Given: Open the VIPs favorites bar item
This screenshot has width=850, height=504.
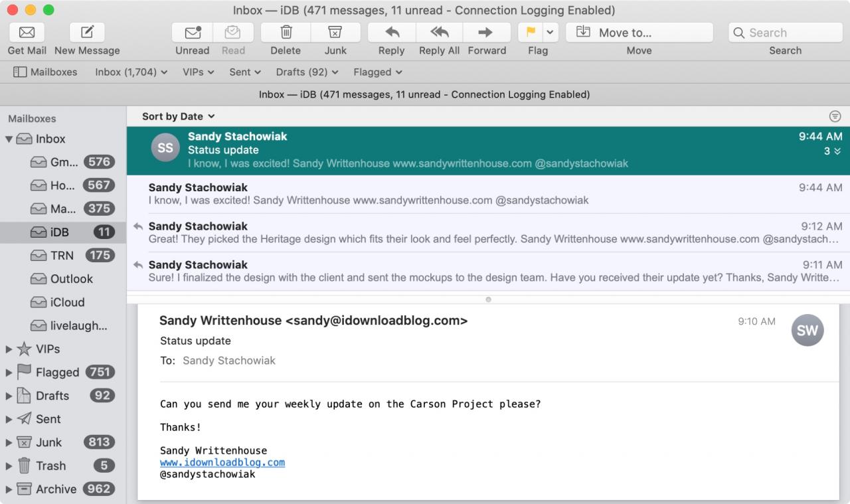Looking at the screenshot, I should coord(199,72).
